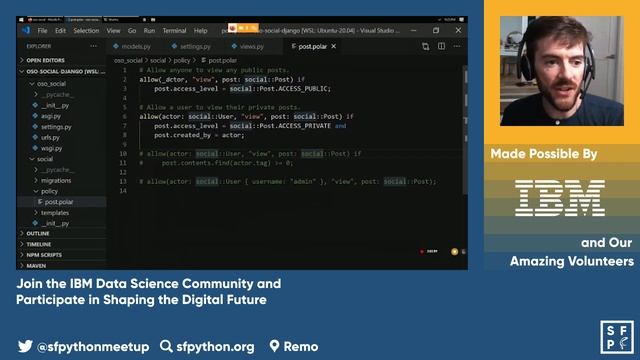Click the open changes editor icon
Viewport: 640px width, 360px height.
coord(425,47)
